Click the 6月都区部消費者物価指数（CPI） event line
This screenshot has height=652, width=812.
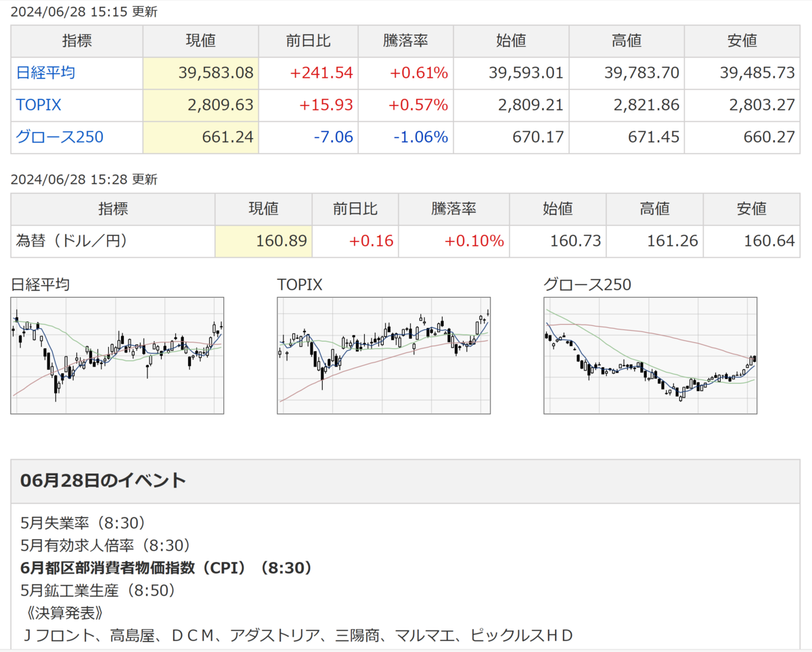pyautogui.click(x=166, y=567)
